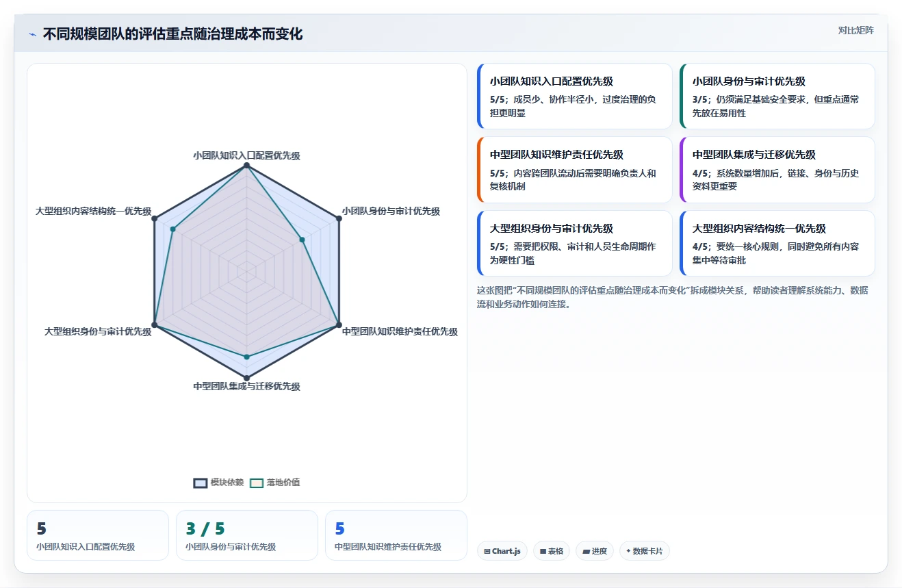The height and width of the screenshot is (588, 902).
Task: Click the radar axis label 中型团队知识维护责任优先级
Action: (400, 331)
